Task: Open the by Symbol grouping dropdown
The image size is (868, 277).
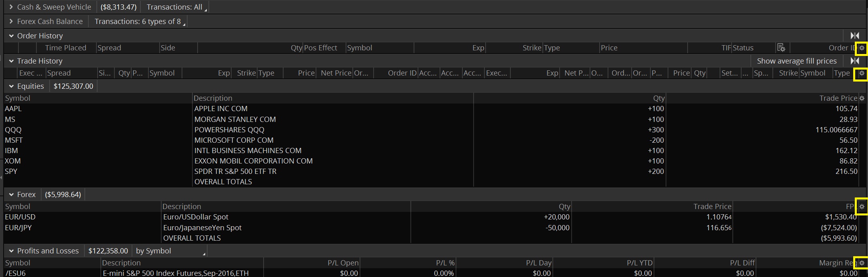Action: tap(170, 251)
